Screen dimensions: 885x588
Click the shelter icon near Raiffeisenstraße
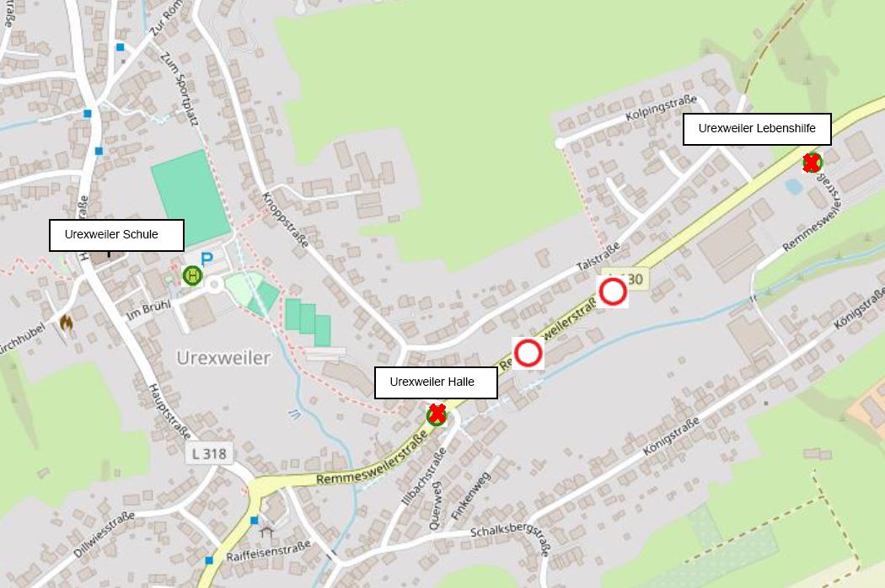pyautogui.click(x=266, y=532)
